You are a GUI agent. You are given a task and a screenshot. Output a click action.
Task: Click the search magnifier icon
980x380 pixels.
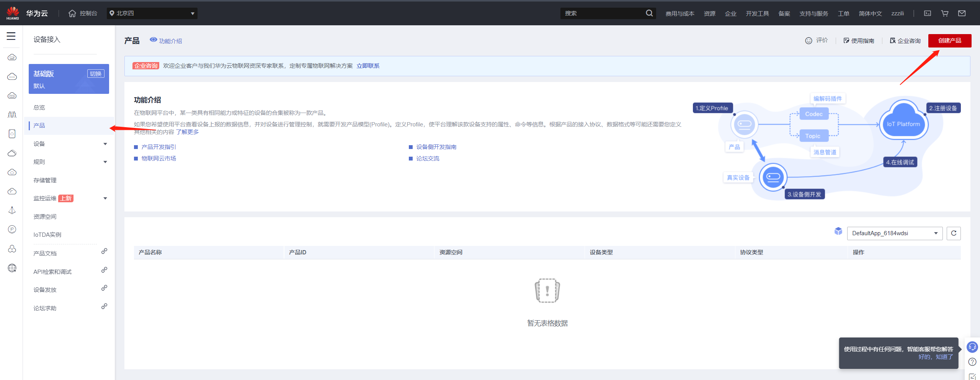pos(649,13)
